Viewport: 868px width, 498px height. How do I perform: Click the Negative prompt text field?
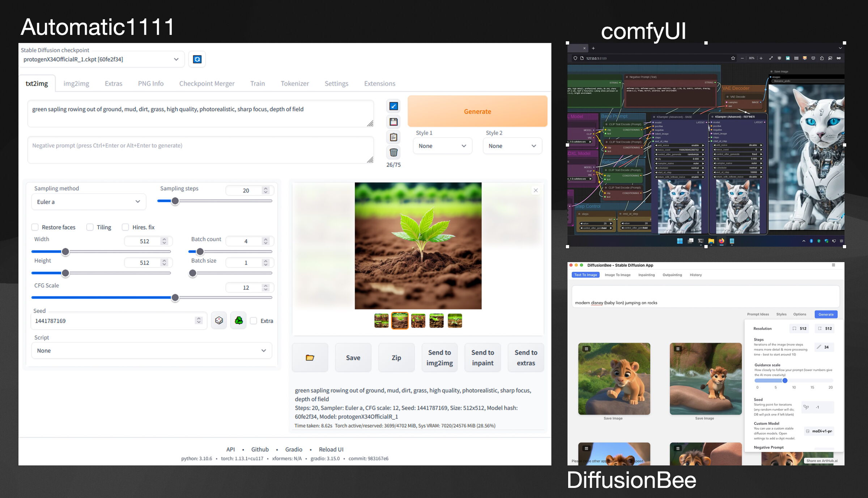[x=201, y=150]
